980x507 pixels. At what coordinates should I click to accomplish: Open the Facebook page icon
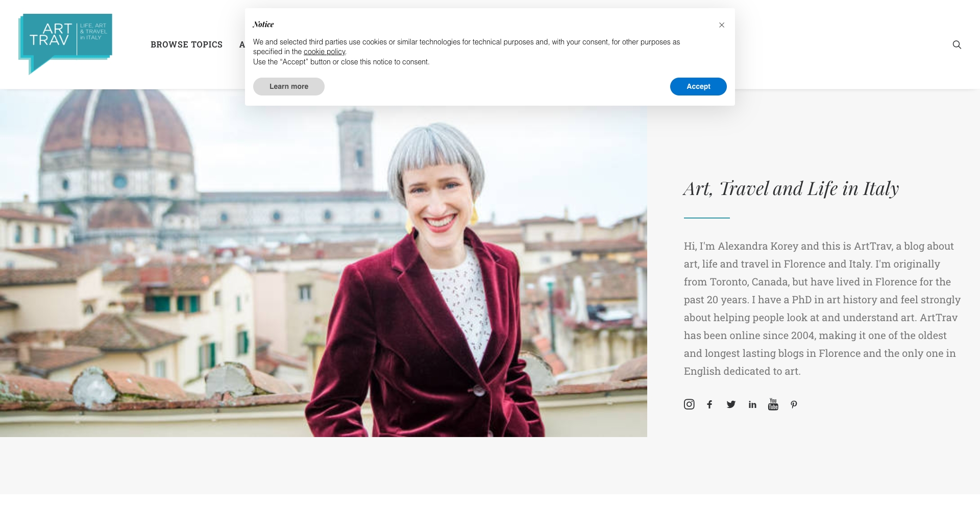click(x=710, y=404)
